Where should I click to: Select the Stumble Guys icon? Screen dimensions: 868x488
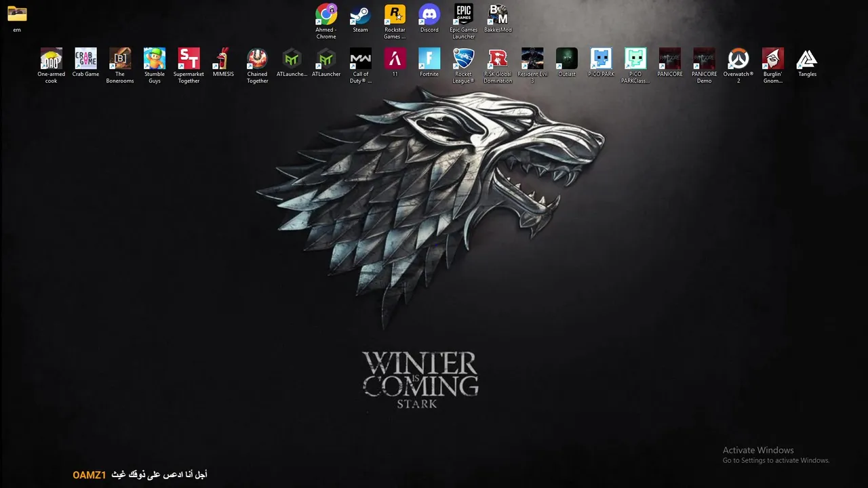(155, 58)
